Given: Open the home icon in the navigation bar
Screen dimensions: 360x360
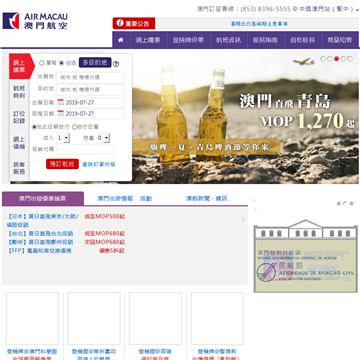Looking at the screenshot, I should point(121,40).
